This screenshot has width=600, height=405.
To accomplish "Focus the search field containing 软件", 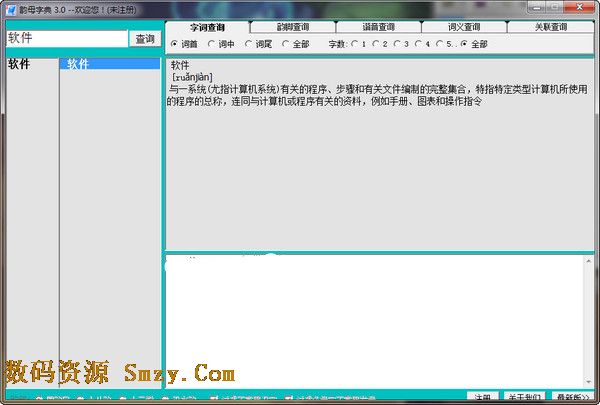I will 67,38.
